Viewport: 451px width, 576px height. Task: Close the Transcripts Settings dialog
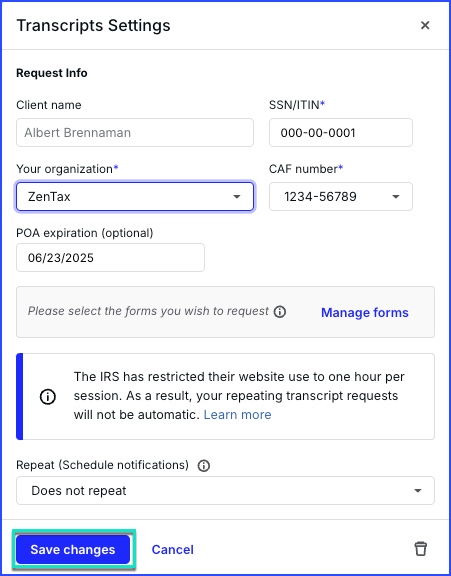(x=425, y=25)
